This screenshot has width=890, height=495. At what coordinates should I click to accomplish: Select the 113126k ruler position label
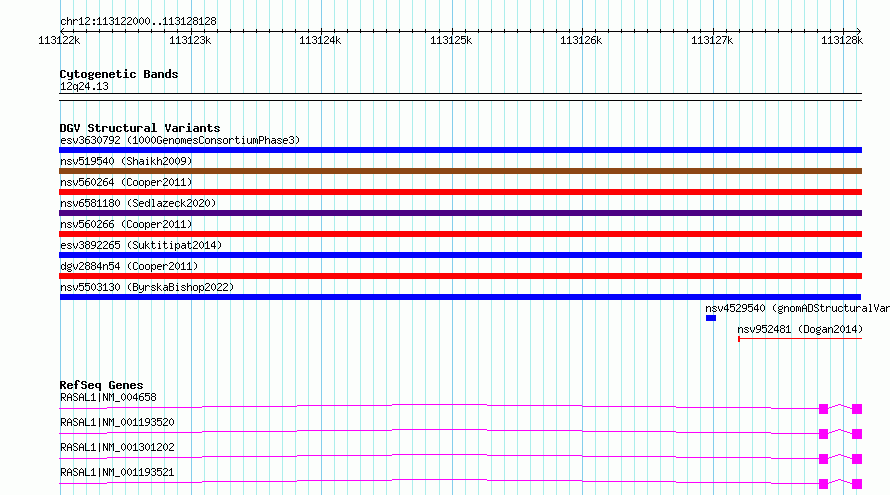point(581,40)
